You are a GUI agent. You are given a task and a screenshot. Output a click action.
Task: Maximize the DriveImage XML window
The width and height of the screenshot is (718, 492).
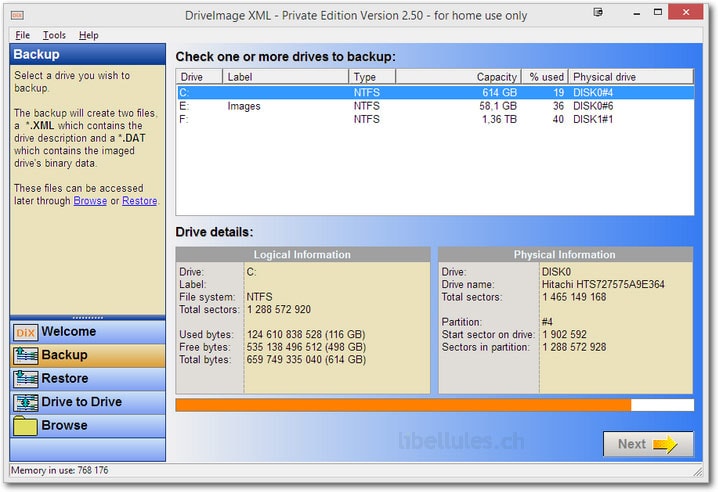(x=658, y=12)
